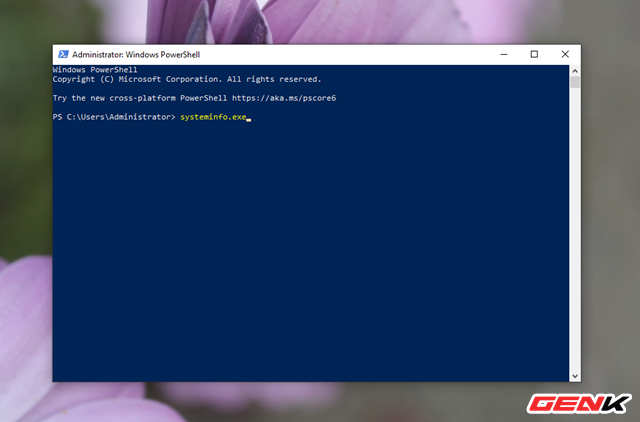Click the https://aka.ms/pscore6 URL text

[x=284, y=98]
